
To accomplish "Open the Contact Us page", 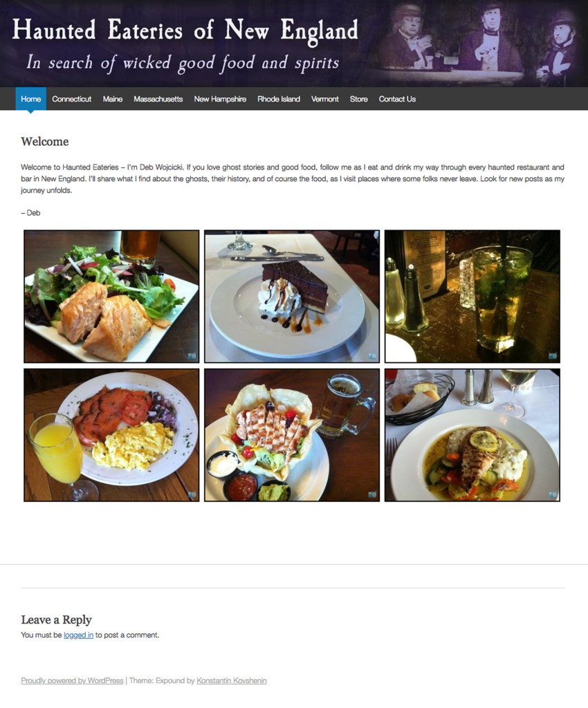I will [x=397, y=99].
